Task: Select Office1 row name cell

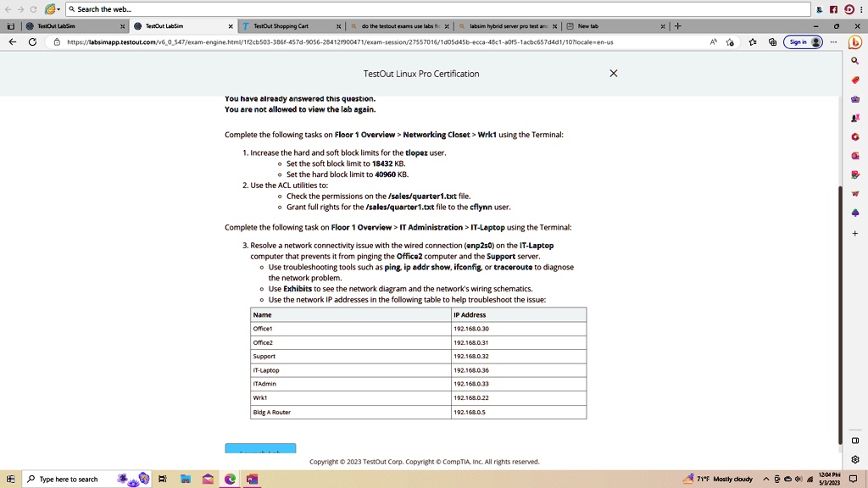Action: pyautogui.click(x=351, y=329)
